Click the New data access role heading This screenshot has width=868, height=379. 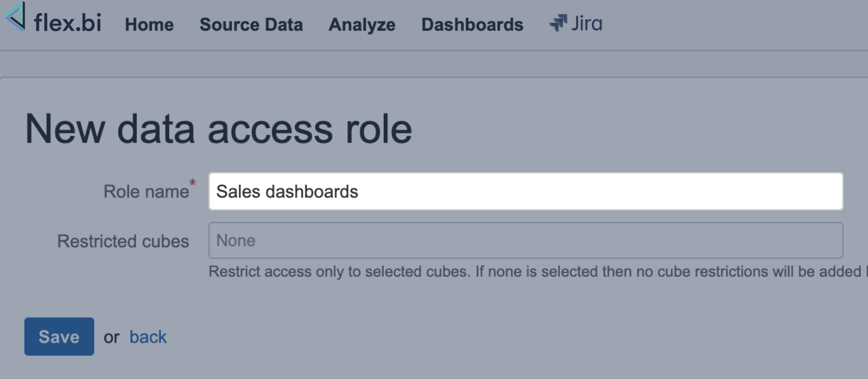pyautogui.click(x=218, y=128)
